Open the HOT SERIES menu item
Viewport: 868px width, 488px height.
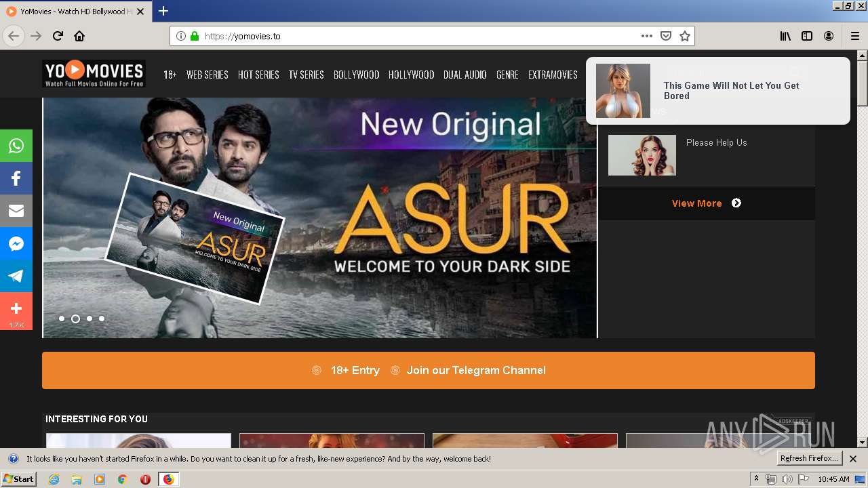coord(258,75)
